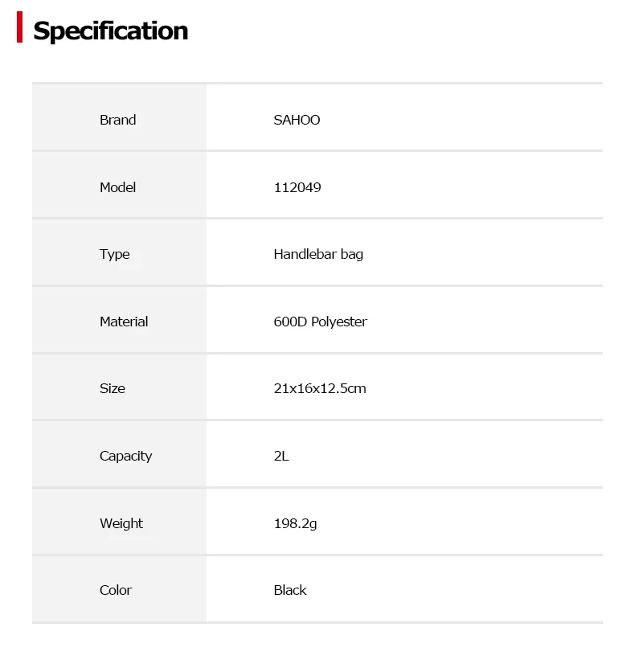The width and height of the screenshot is (635, 672).
Task: Select the Model label cell
Action: (119, 185)
